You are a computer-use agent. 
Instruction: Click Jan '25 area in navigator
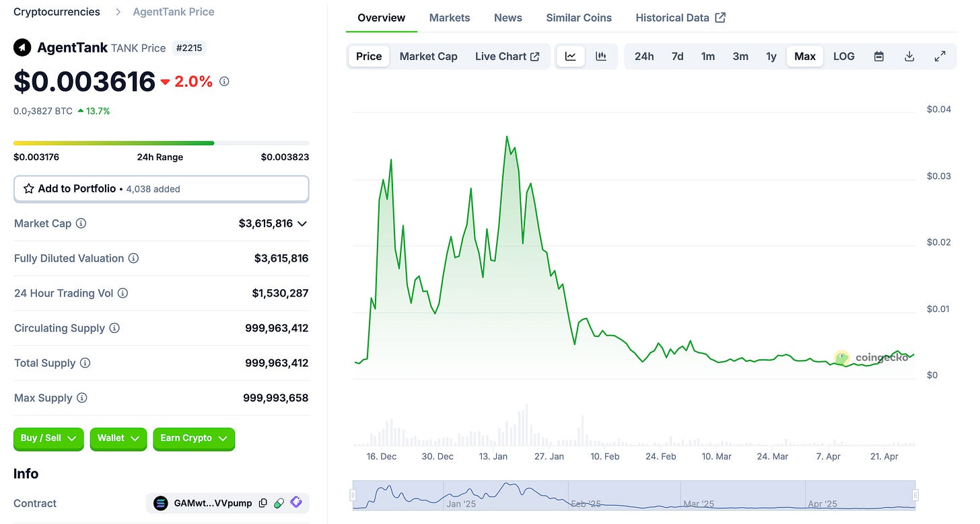461,503
